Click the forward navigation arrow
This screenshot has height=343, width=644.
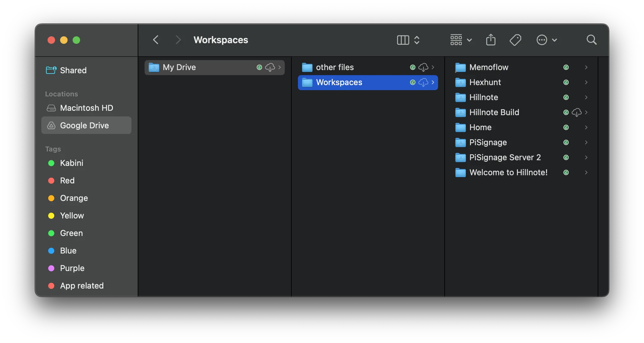point(178,40)
